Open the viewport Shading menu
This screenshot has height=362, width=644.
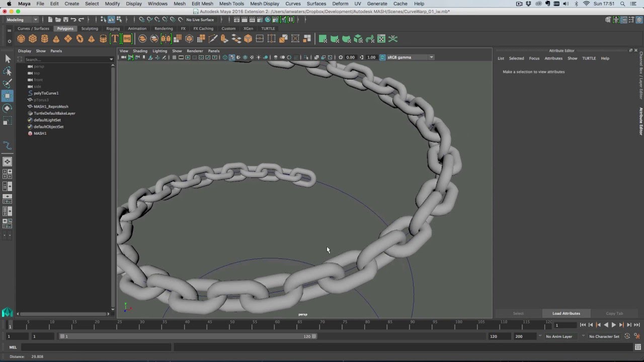(x=140, y=51)
